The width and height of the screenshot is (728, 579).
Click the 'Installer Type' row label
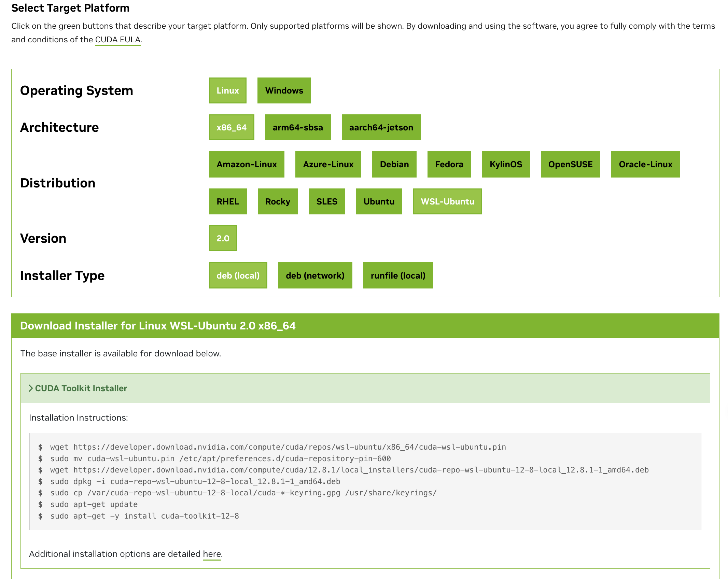[x=62, y=276]
